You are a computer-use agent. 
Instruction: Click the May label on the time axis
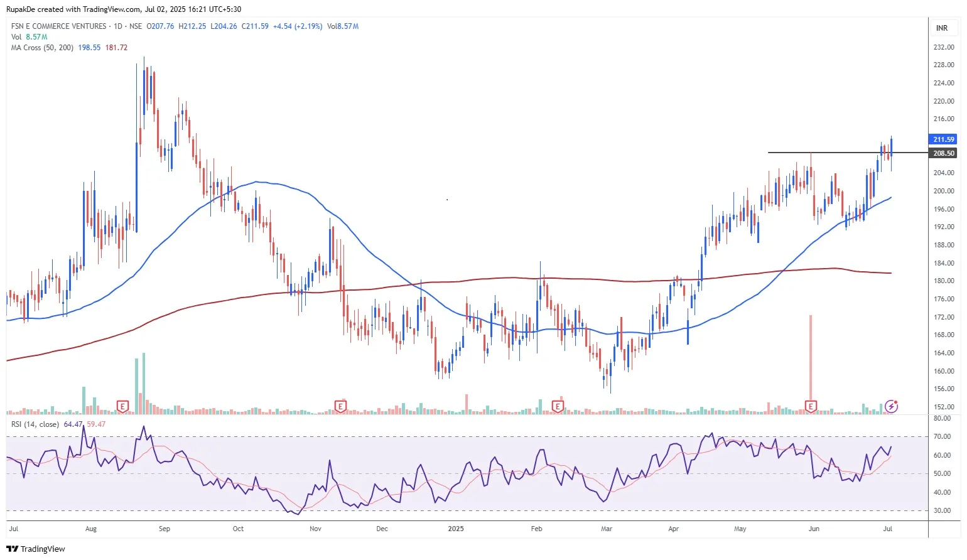click(740, 529)
